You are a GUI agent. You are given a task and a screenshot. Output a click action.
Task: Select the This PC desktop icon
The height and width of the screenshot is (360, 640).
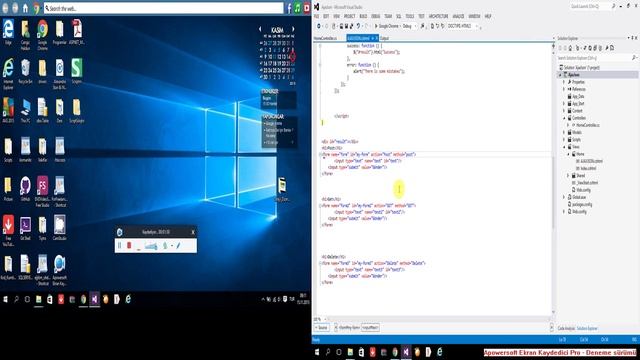pyautogui.click(x=25, y=110)
